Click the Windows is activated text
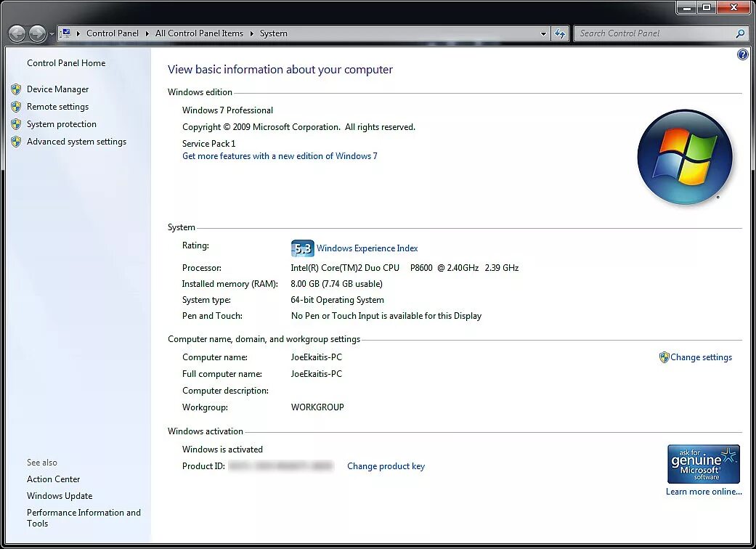756x549 pixels. (222, 450)
